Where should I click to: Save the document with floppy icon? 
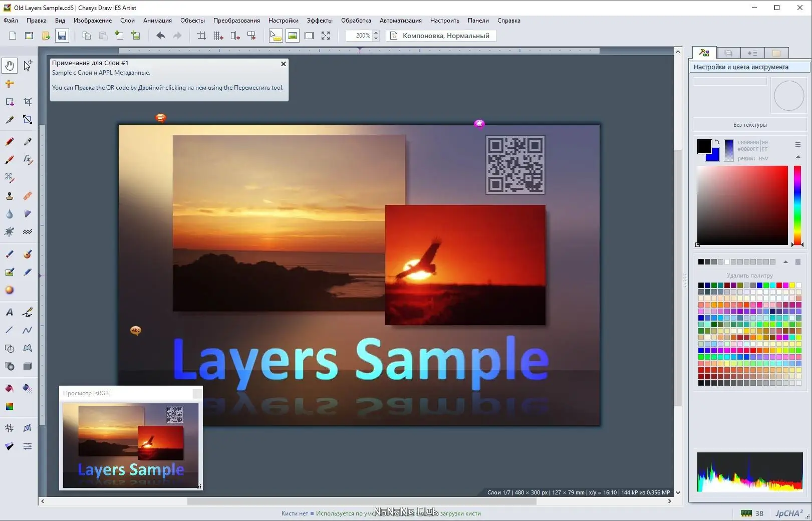point(62,36)
